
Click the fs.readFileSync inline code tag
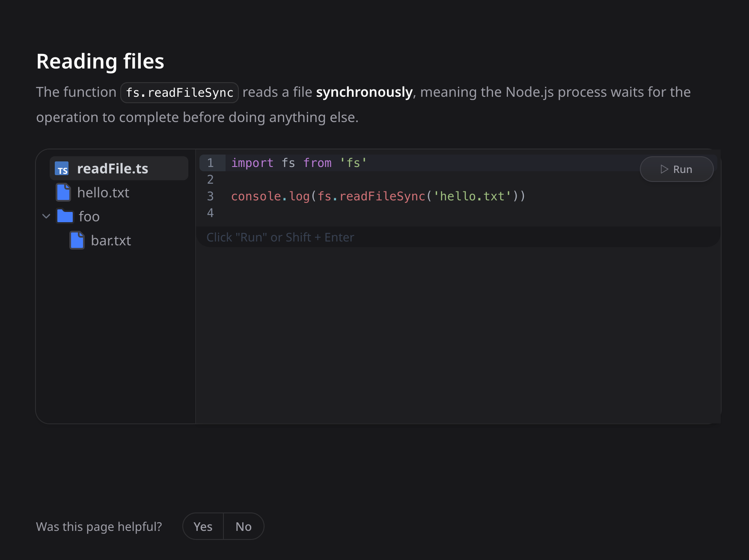(179, 92)
